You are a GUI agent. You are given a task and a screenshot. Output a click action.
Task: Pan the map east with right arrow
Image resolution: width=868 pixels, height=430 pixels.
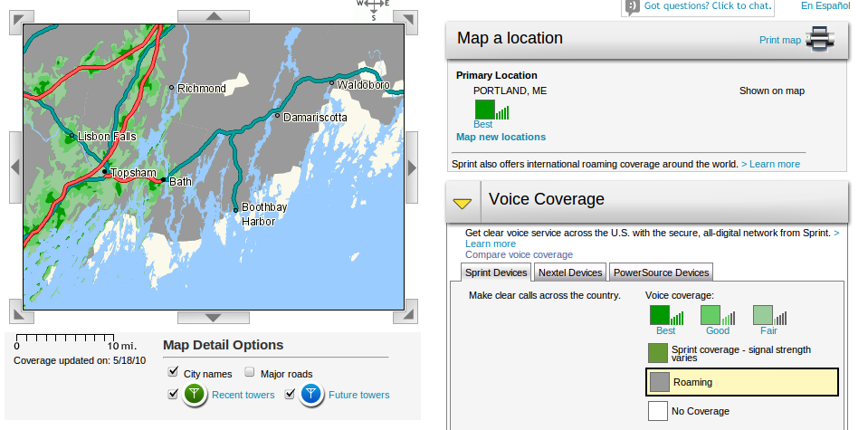tap(412, 167)
